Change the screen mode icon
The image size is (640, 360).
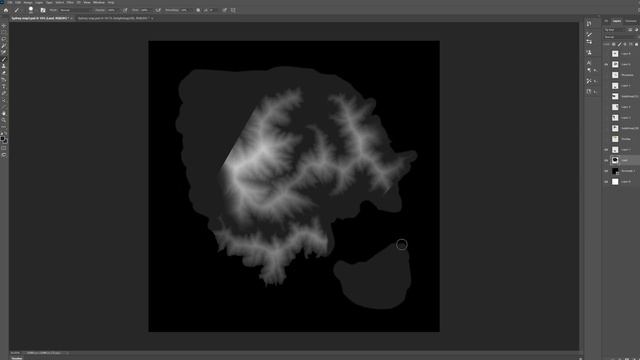(x=4, y=155)
